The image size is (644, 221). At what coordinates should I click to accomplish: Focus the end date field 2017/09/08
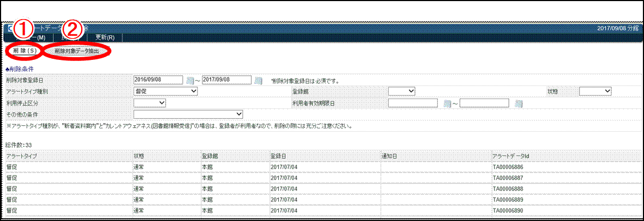pyautogui.click(x=227, y=80)
